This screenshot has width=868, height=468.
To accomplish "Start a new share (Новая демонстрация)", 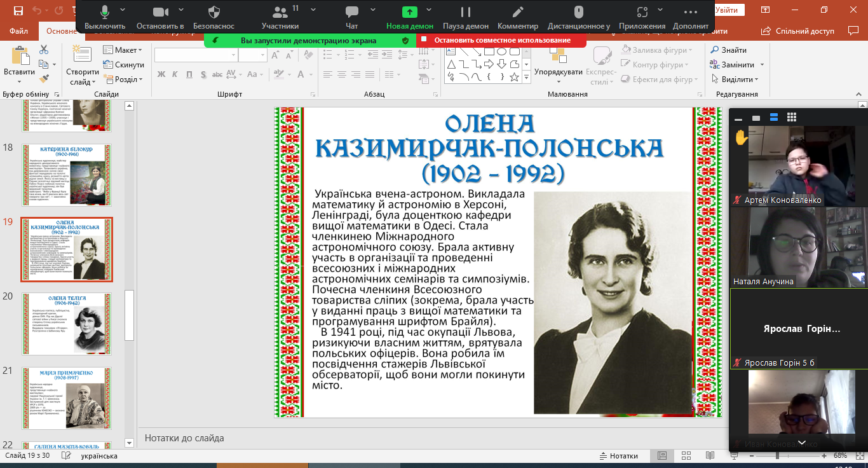I will tap(410, 17).
